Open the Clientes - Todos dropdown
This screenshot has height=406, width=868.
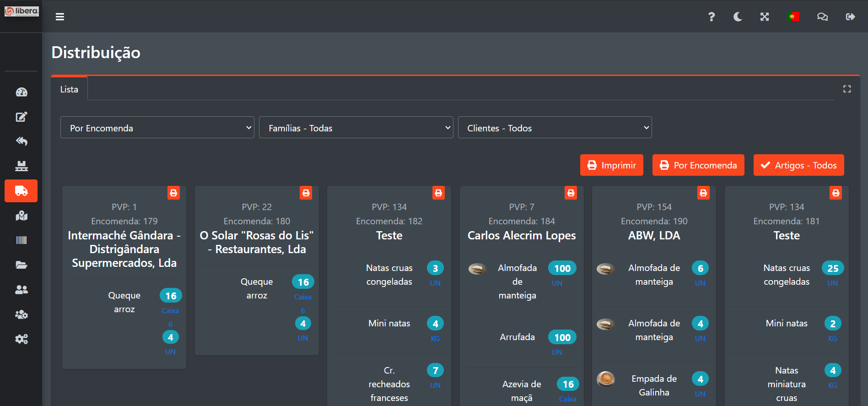[555, 128]
